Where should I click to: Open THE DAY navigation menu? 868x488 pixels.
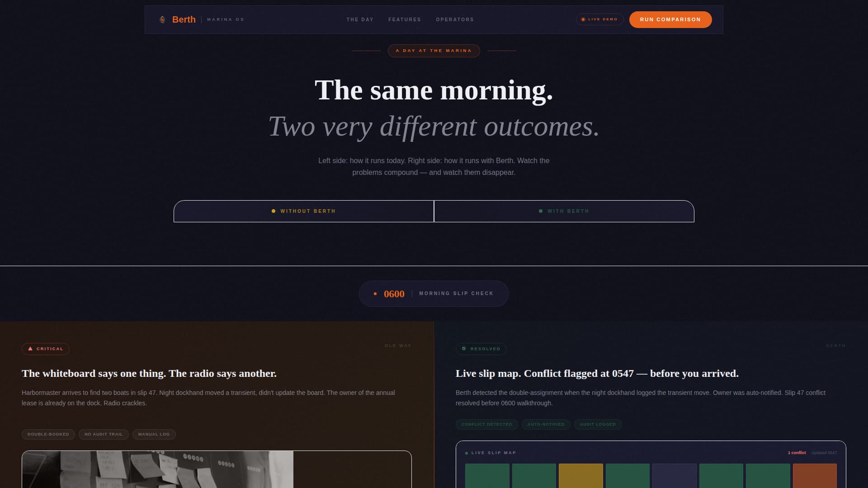[x=360, y=19]
